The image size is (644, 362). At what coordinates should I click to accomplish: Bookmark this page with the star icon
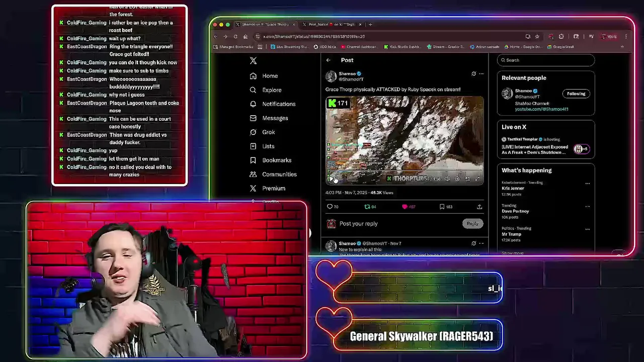(x=537, y=37)
